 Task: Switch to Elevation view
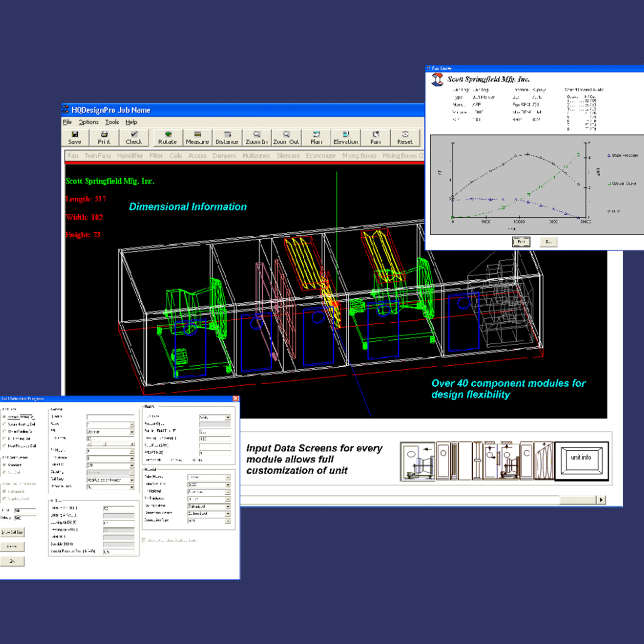346,137
